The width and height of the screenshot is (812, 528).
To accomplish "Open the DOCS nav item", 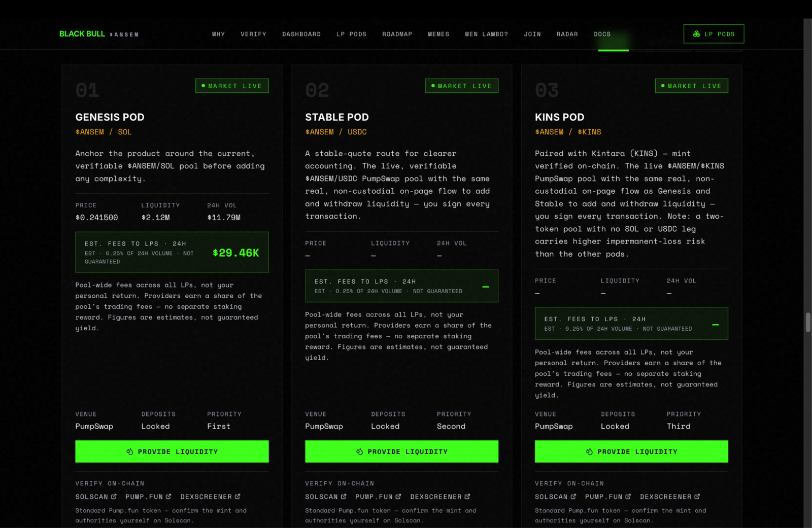I will (602, 34).
